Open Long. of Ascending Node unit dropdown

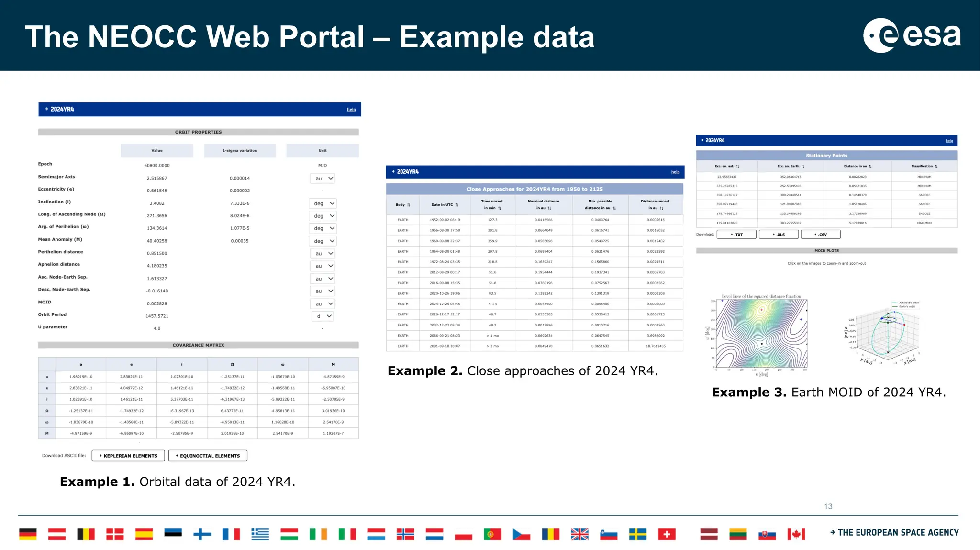click(x=323, y=216)
